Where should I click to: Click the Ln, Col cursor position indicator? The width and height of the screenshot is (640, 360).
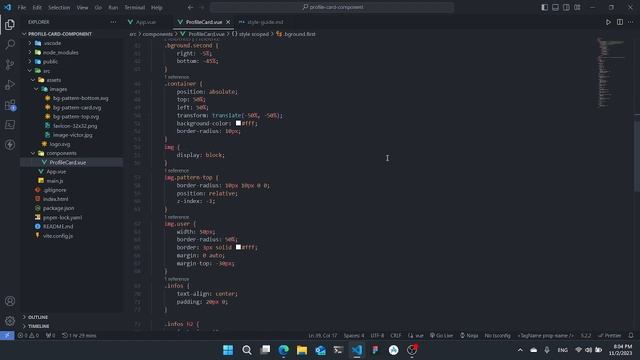[322, 336]
